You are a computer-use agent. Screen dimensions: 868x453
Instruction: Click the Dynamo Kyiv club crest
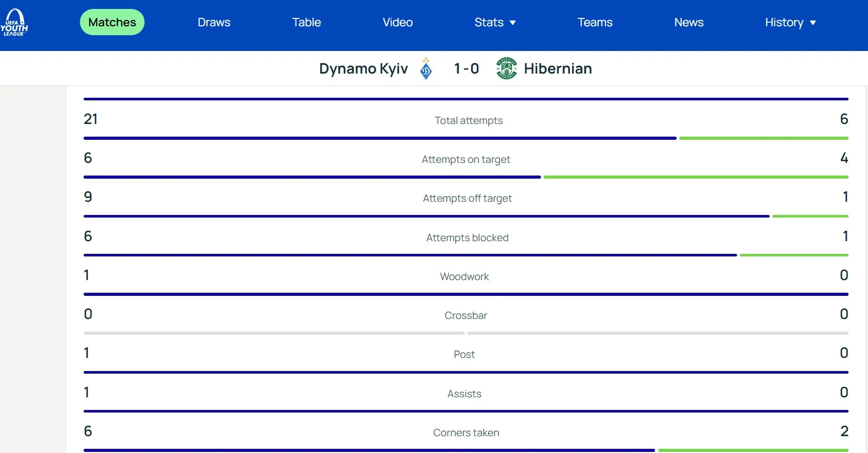click(x=426, y=69)
